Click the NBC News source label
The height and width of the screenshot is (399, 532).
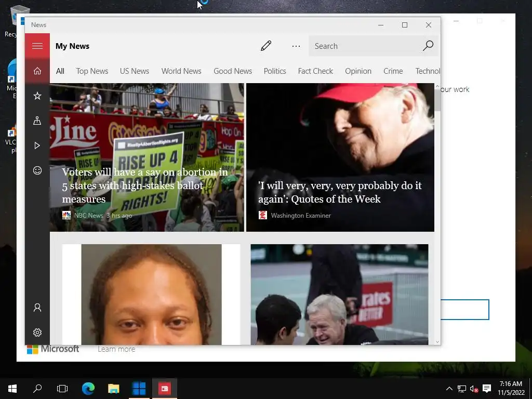point(88,216)
